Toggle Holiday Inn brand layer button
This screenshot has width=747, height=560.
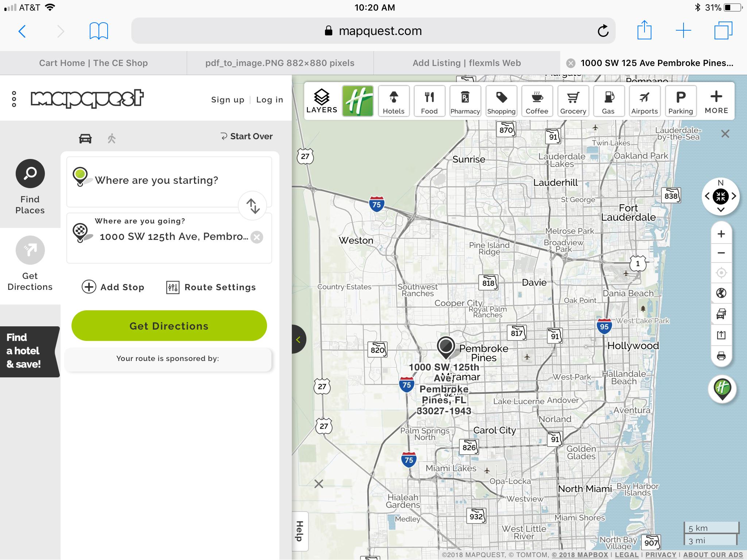point(357,101)
